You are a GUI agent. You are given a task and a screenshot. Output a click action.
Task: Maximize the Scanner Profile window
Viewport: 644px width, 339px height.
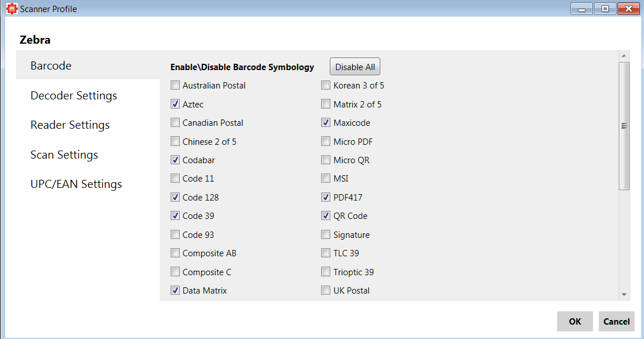coord(605,9)
